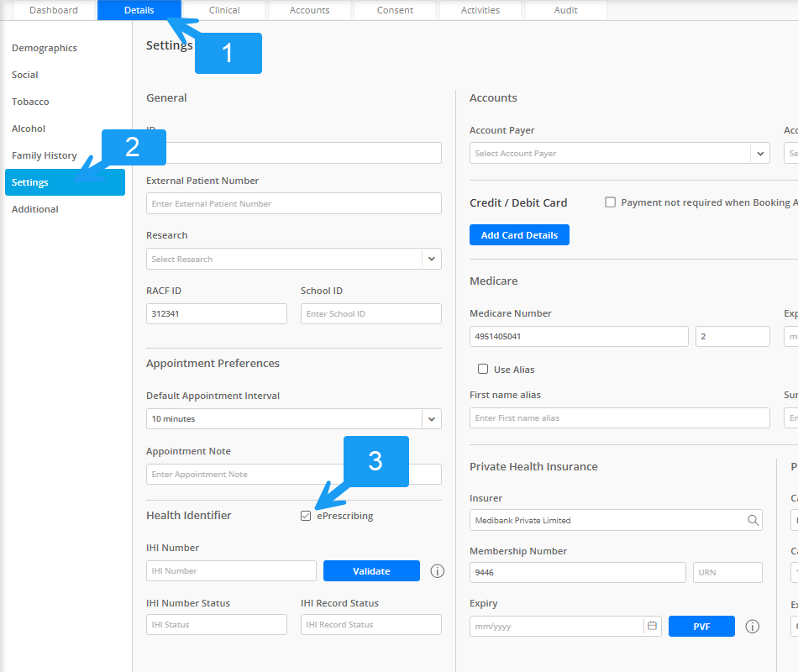798x672 pixels.
Task: Click IHI Record Status field
Action: pyautogui.click(x=371, y=624)
